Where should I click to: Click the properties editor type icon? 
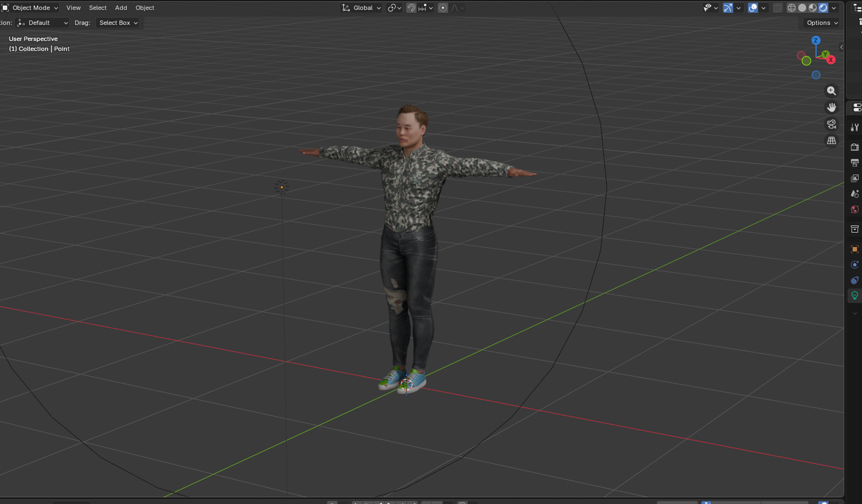click(857, 107)
